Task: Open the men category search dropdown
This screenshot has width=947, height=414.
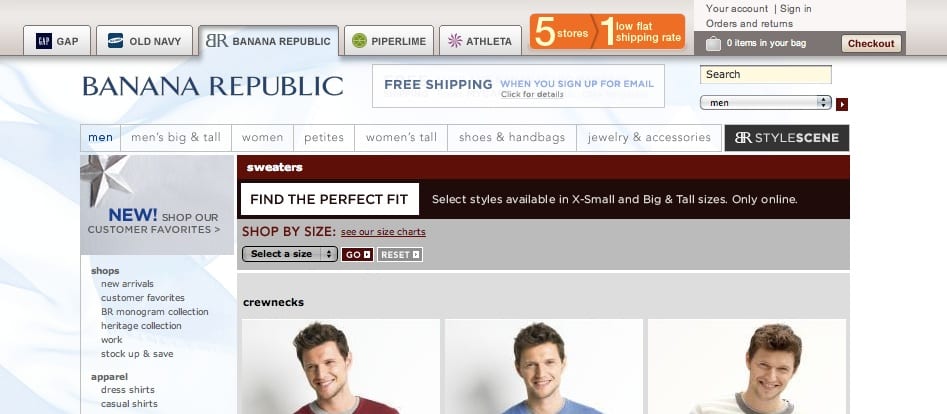Action: [766, 103]
